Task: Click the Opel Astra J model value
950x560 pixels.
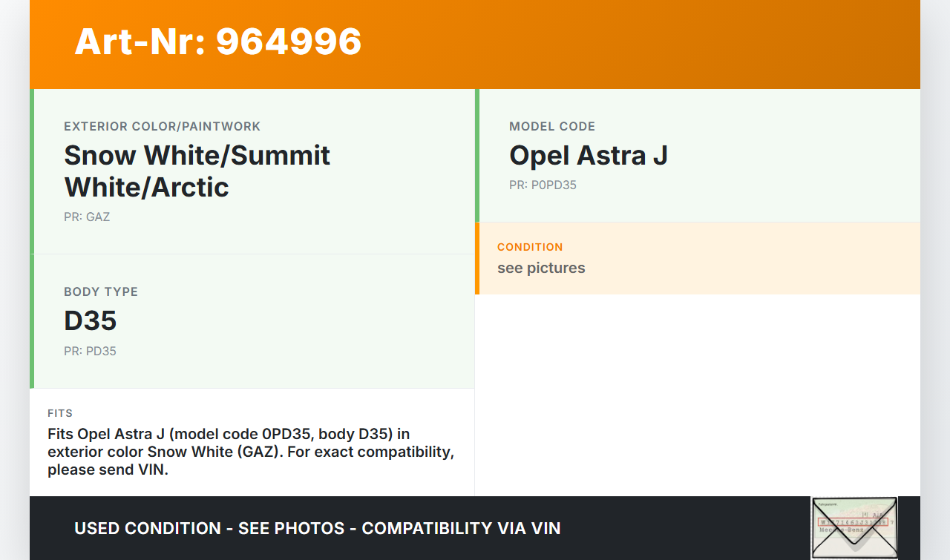Action: point(589,156)
